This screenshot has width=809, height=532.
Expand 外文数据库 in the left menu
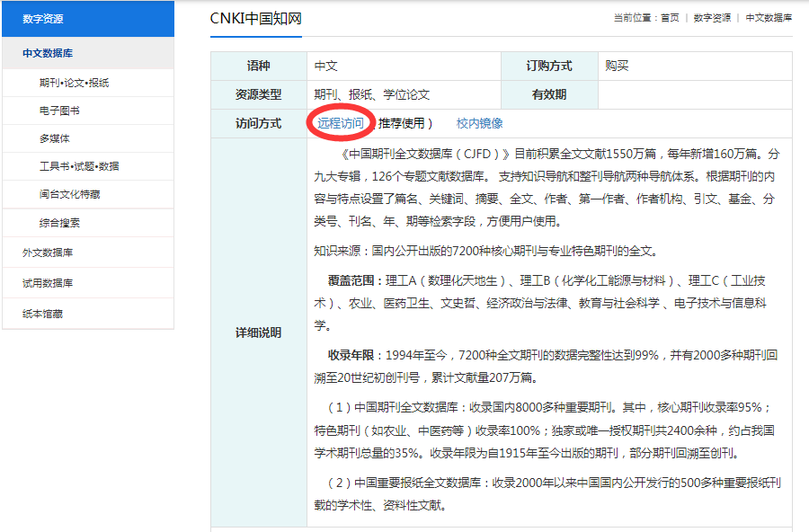click(48, 253)
